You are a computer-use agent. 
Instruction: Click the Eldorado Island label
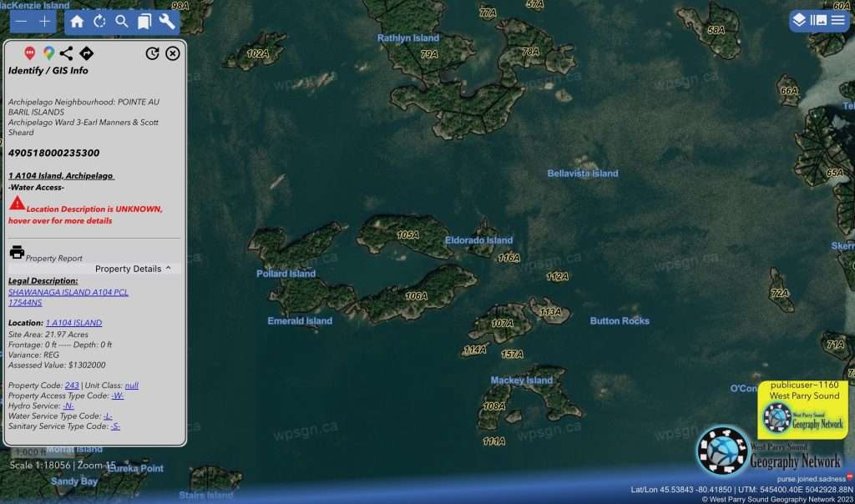pyautogui.click(x=478, y=240)
